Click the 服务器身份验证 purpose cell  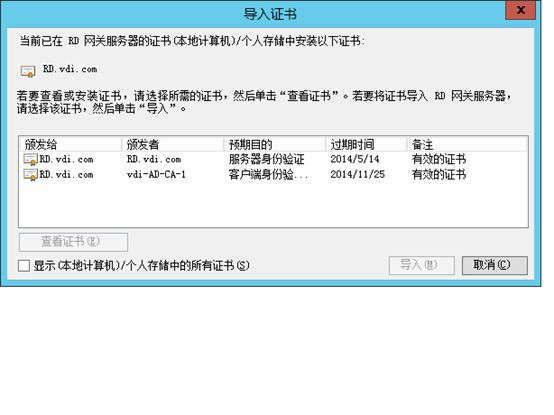[x=266, y=159]
